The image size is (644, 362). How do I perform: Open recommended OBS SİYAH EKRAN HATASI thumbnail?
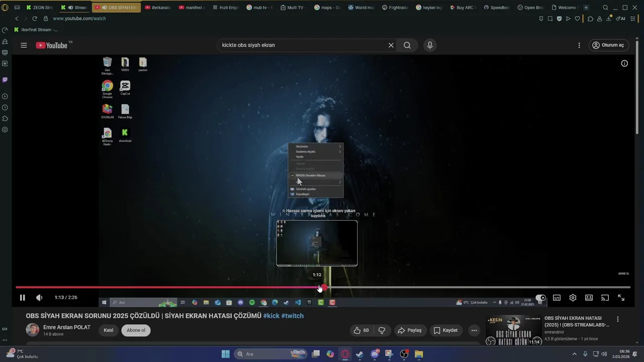coord(513,330)
